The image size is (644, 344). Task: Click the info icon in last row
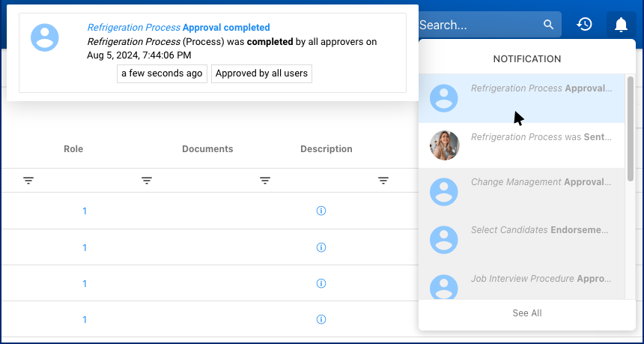[x=321, y=319]
